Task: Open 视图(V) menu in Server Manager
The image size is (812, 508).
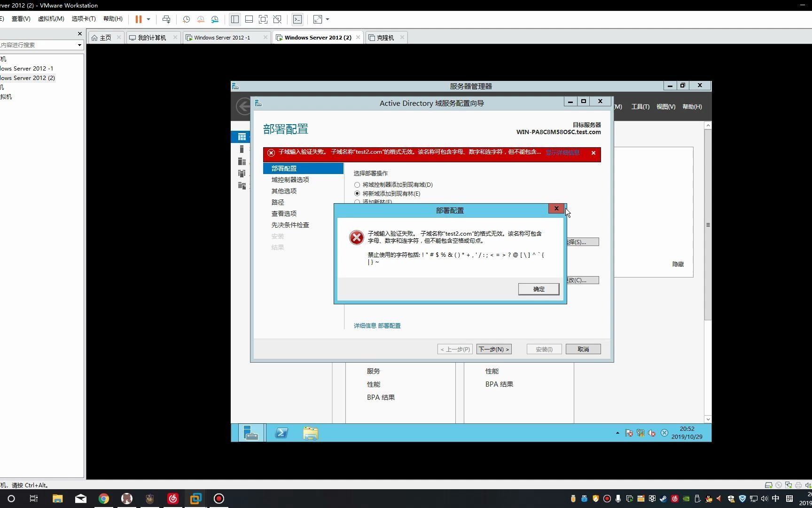Action: tap(666, 107)
